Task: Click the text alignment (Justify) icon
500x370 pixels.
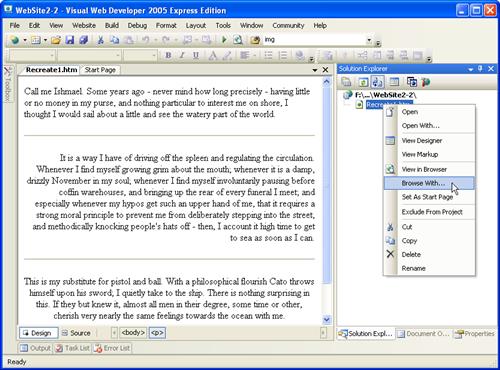Action: click(x=245, y=55)
